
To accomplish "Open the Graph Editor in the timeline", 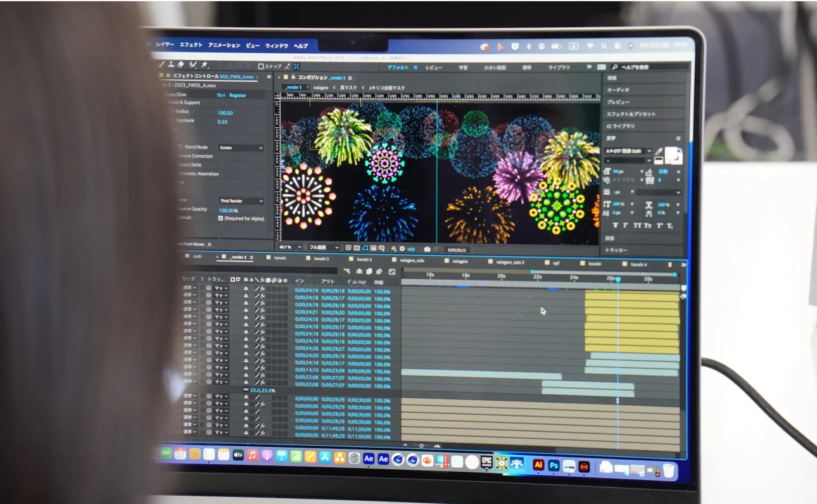I will pos(392,272).
